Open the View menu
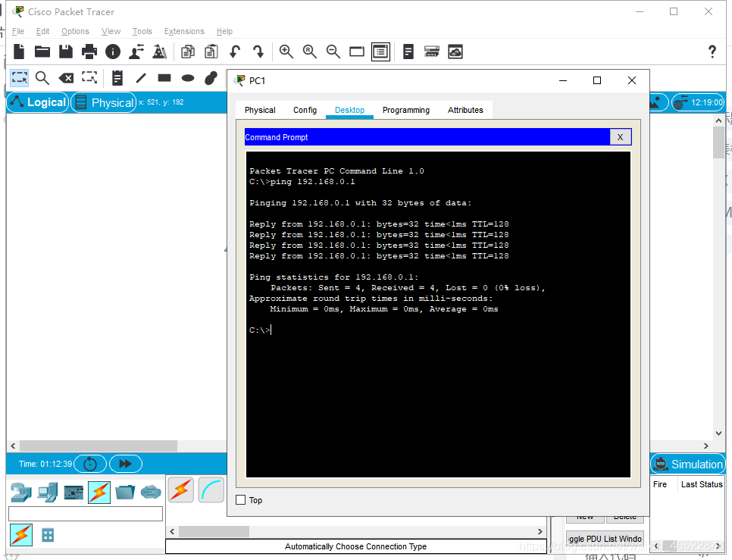 [x=111, y=31]
